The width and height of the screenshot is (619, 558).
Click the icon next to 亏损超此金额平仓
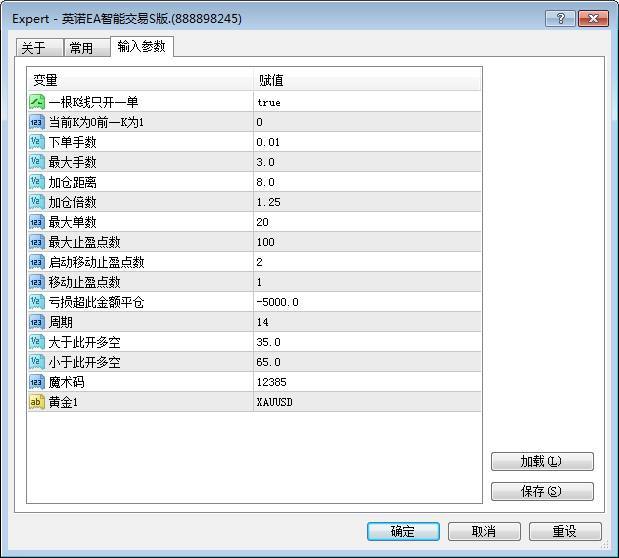(x=37, y=302)
